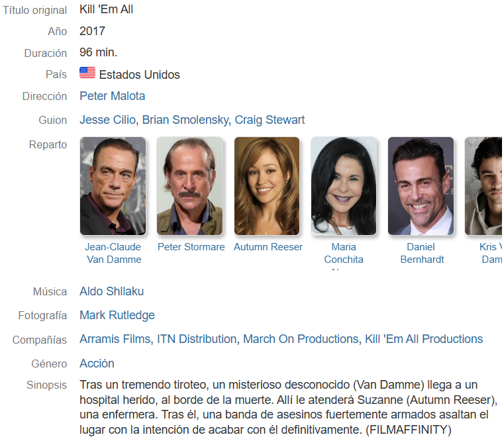Open Arramis Films company link
Image resolution: width=504 pixels, height=441 pixels.
(x=115, y=339)
